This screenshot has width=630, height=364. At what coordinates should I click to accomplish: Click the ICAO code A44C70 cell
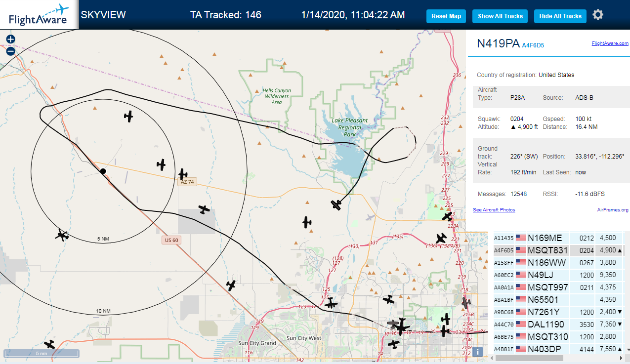click(x=504, y=324)
